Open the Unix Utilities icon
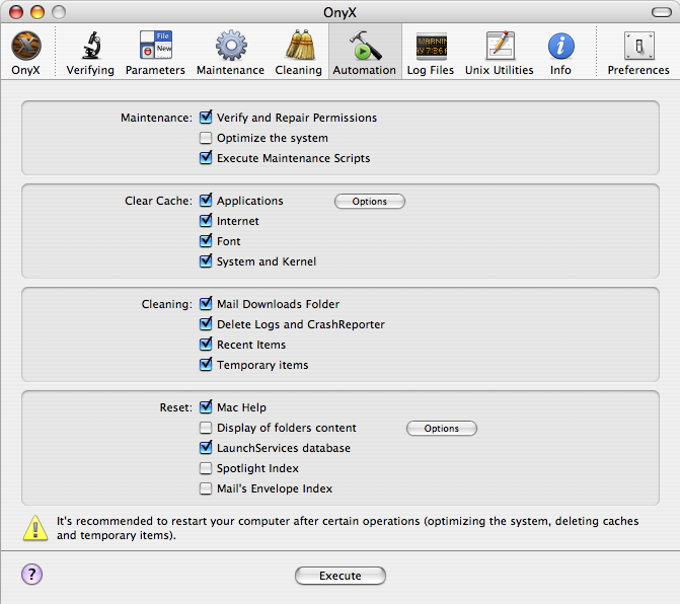This screenshot has height=604, width=680. 500,45
